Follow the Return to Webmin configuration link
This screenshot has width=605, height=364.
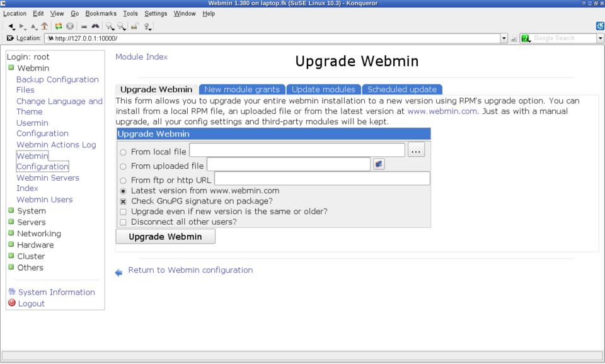[x=190, y=270]
